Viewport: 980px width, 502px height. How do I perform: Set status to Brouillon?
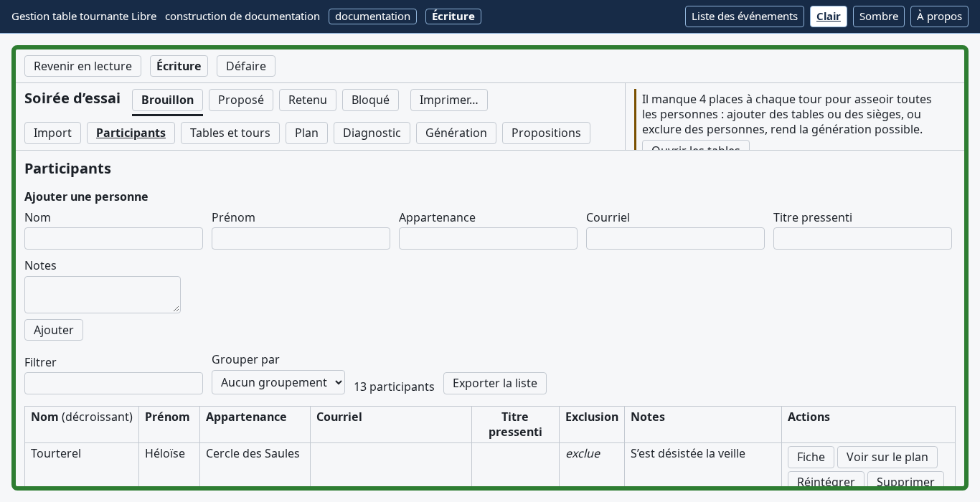pyautogui.click(x=167, y=100)
